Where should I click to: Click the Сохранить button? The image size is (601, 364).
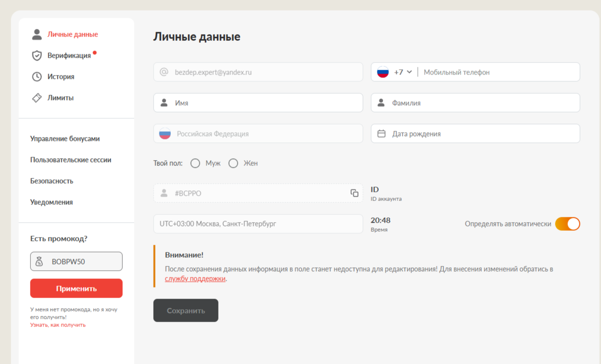pos(186,311)
